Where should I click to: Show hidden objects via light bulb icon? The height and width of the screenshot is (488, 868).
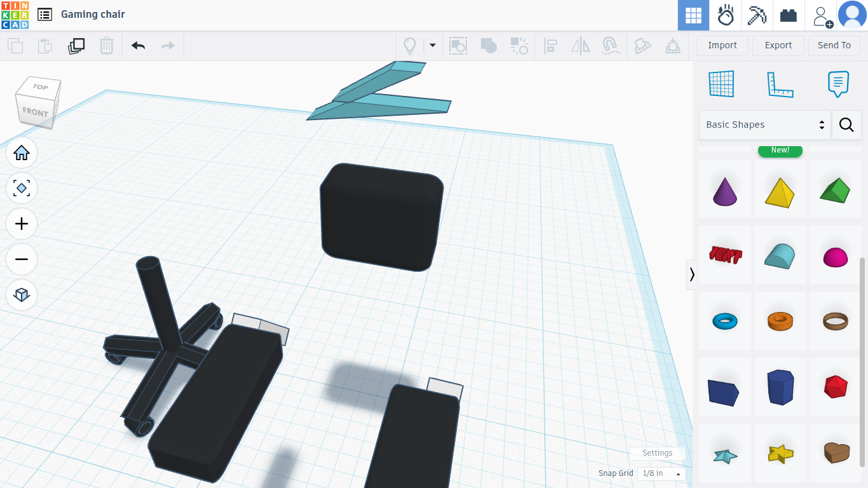tap(410, 46)
